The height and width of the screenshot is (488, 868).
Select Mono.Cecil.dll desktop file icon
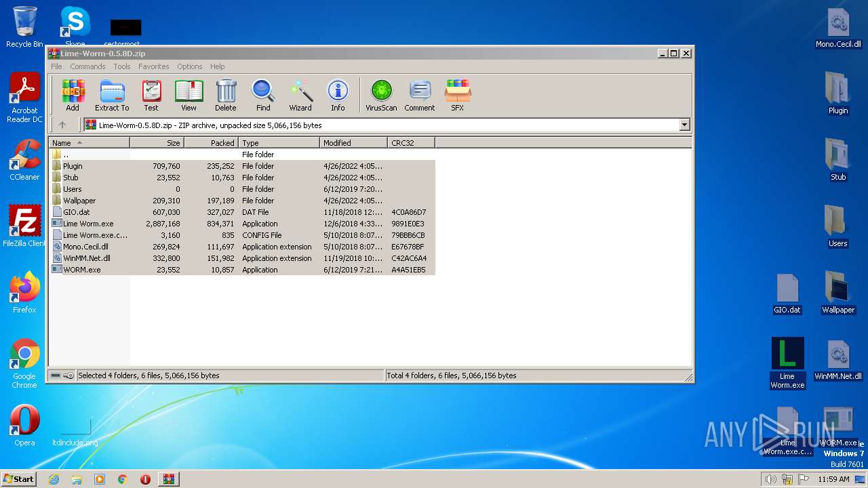838,28
